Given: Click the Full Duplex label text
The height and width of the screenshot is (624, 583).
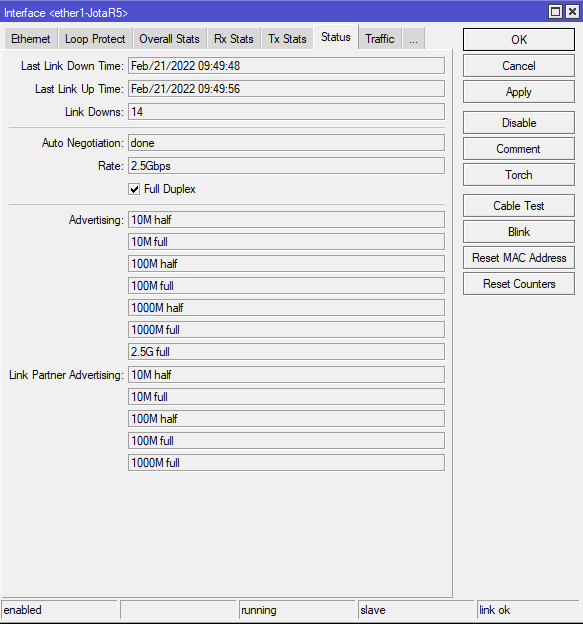Looking at the screenshot, I should pos(170,189).
